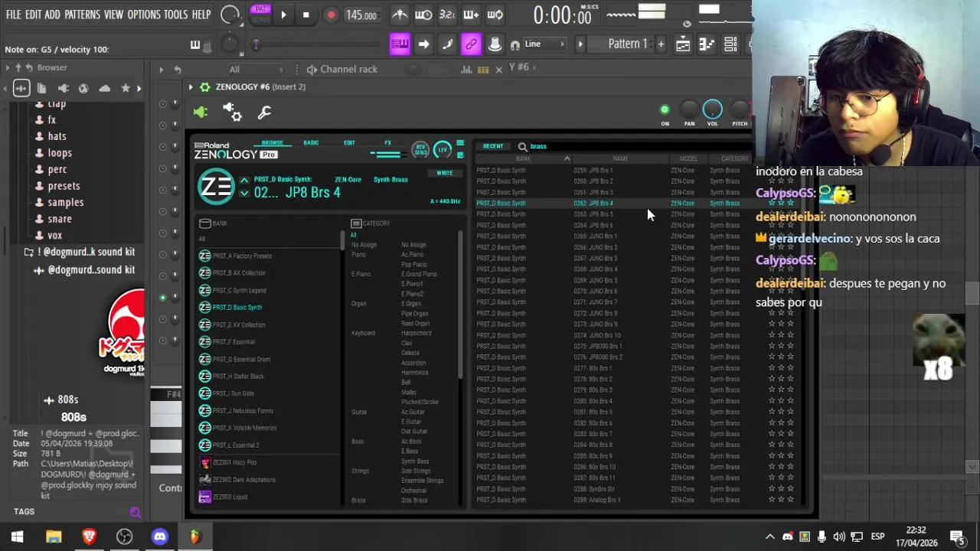Open the EDIT menu
980x551 pixels.
tap(33, 15)
